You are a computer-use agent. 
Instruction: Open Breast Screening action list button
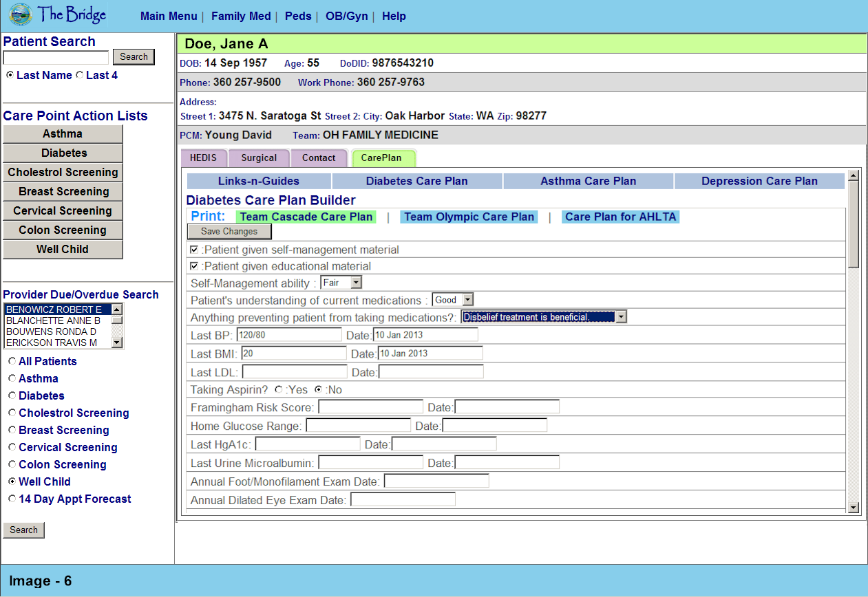click(x=63, y=192)
